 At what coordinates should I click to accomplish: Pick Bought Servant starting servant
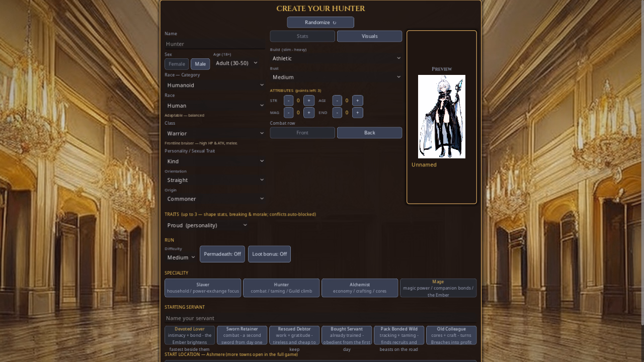click(347, 335)
